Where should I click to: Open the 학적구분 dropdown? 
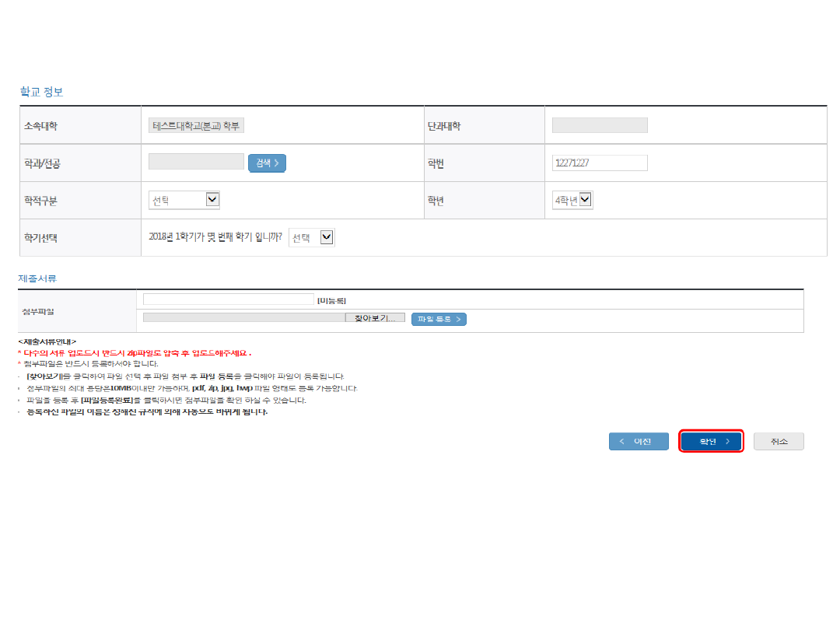tap(184, 201)
